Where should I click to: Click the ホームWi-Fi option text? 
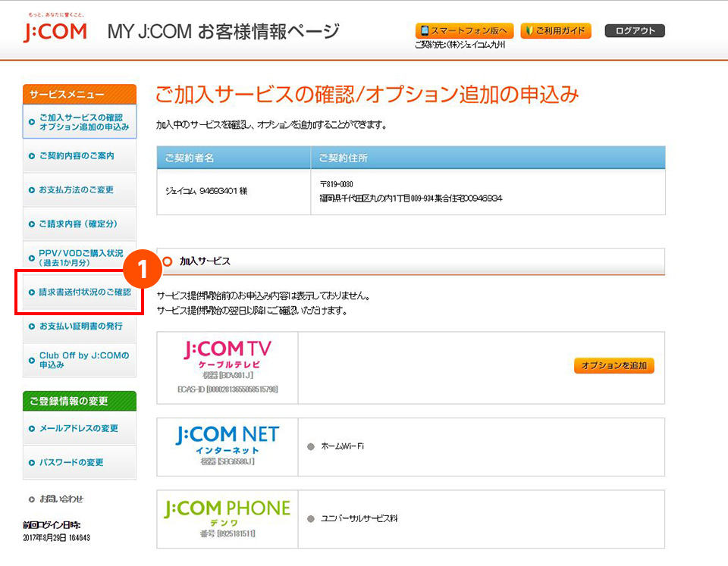[x=343, y=446]
